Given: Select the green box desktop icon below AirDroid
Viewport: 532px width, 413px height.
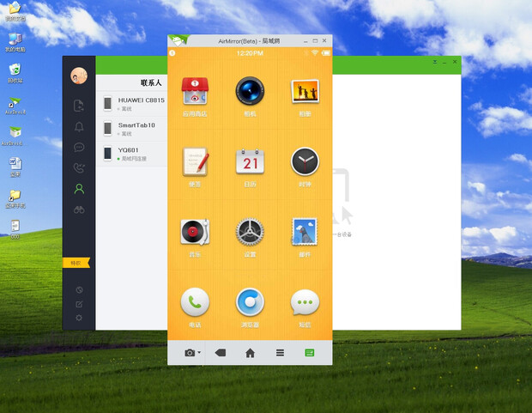Looking at the screenshot, I should point(14,136).
